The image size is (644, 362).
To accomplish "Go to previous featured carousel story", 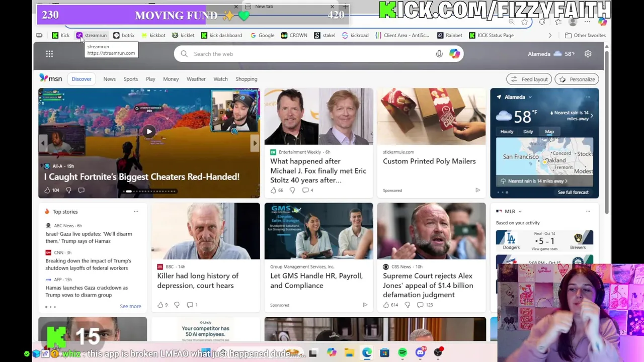I will [43, 143].
